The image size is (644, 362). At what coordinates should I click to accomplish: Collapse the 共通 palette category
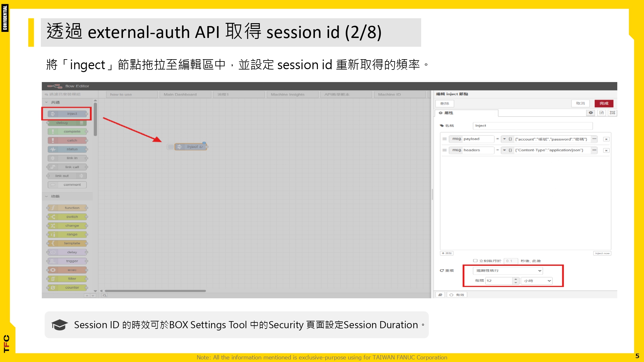point(47,102)
